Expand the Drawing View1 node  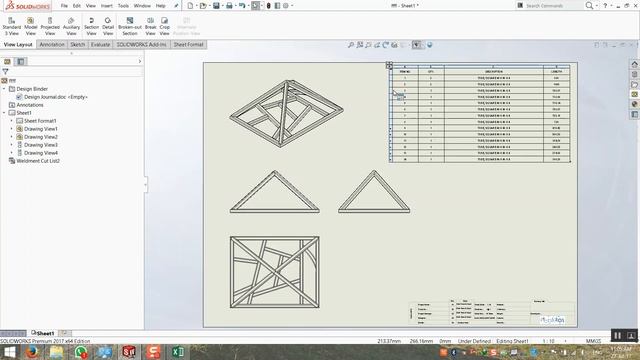pos(11,129)
